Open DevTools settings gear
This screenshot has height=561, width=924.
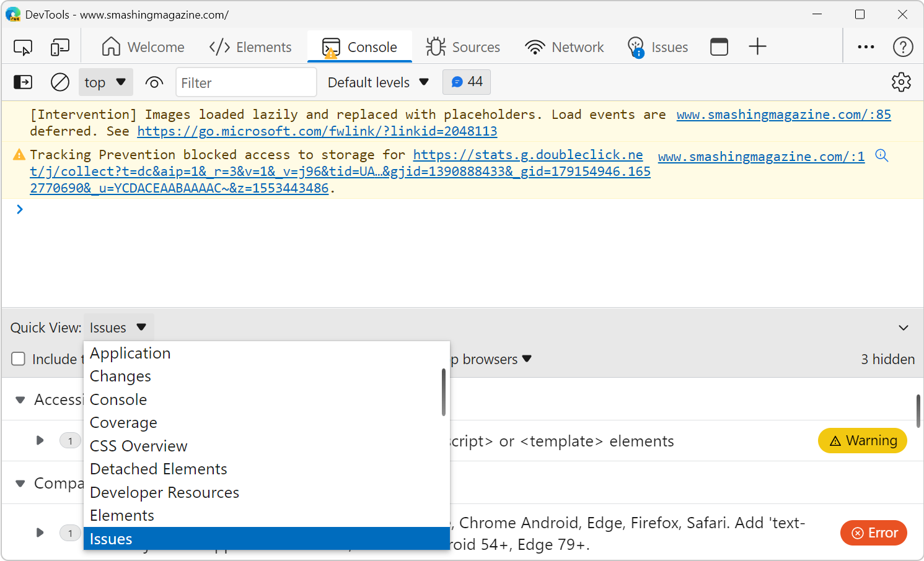point(902,82)
